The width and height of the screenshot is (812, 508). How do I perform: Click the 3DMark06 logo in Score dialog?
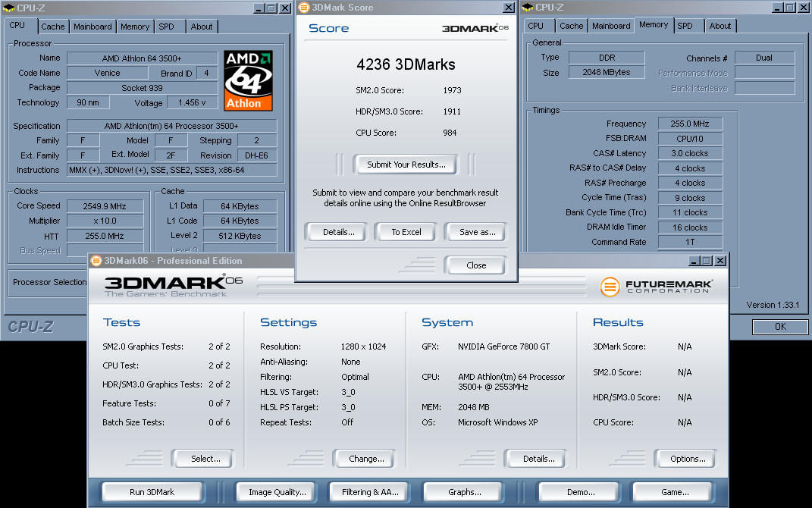tap(475, 28)
